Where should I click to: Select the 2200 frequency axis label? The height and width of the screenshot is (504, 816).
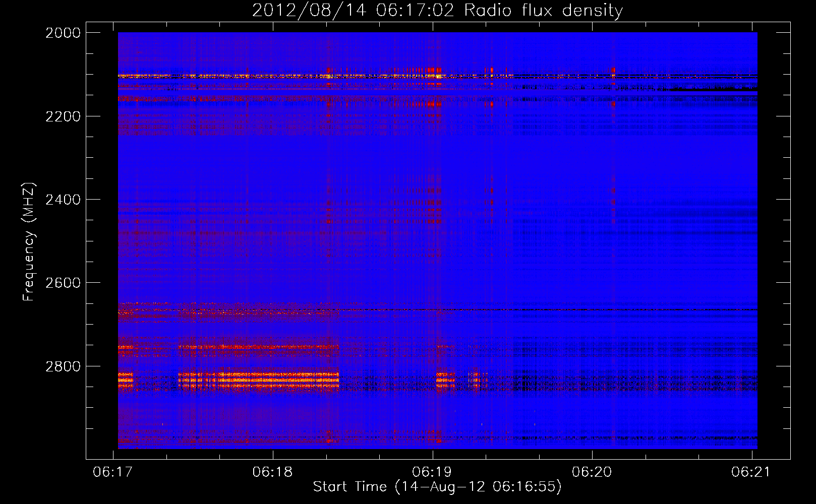63,116
